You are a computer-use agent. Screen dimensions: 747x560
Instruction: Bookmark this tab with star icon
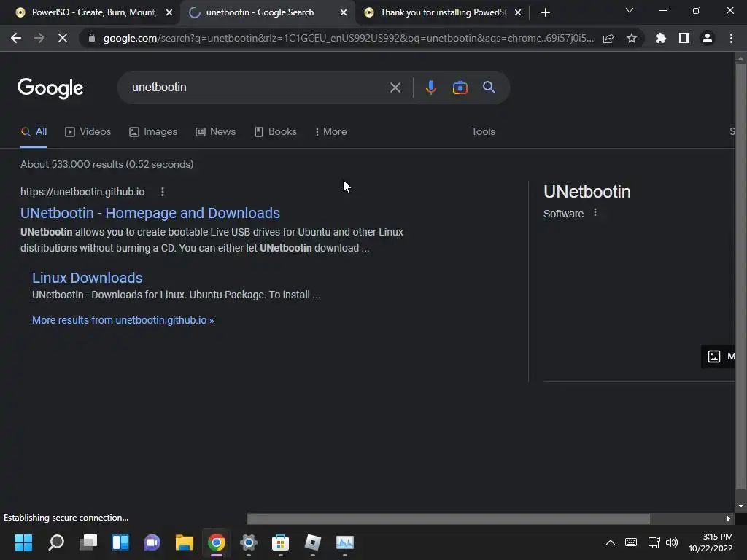tap(632, 38)
